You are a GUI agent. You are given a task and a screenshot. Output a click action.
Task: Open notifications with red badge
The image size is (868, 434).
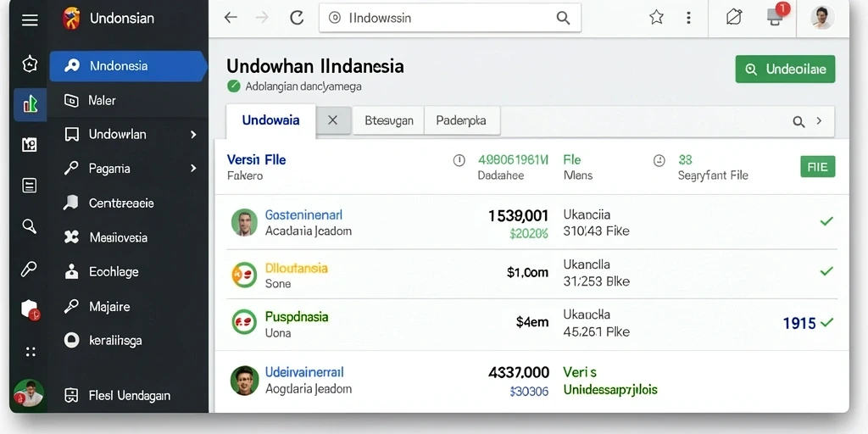click(776, 17)
